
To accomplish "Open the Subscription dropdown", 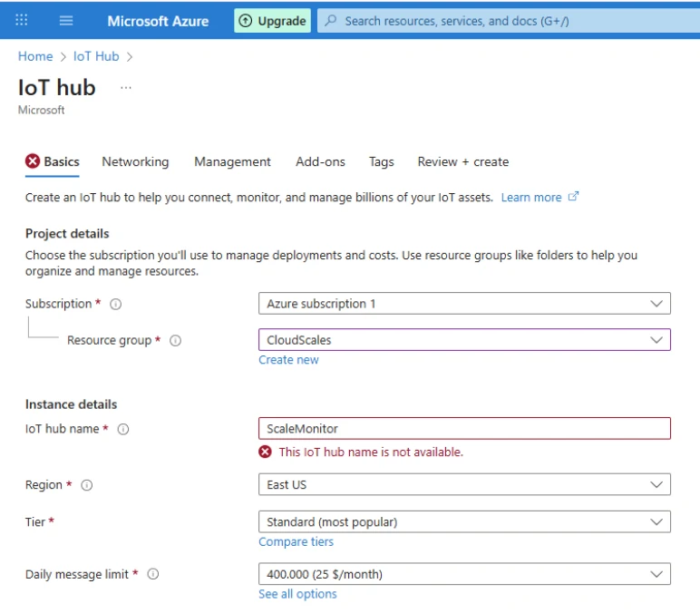I will [464, 304].
